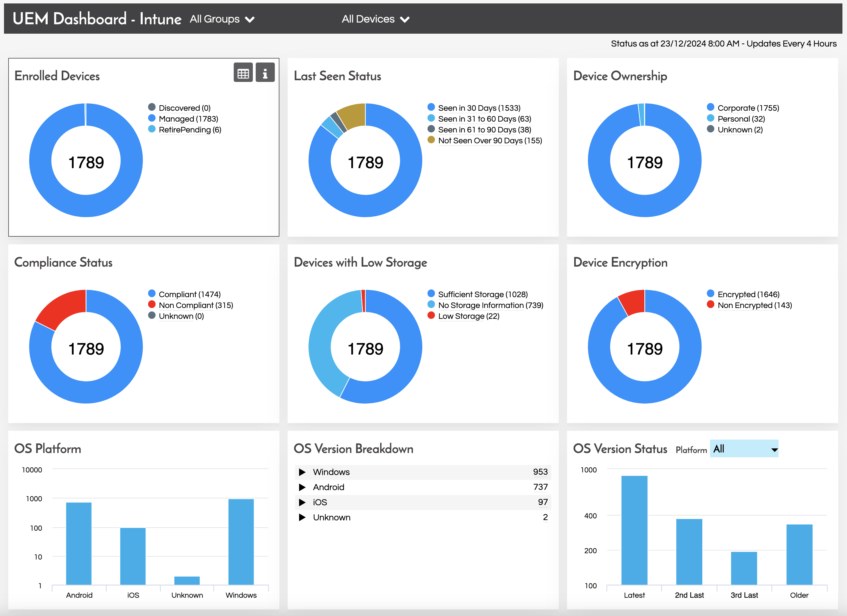The image size is (847, 616).
Task: Click the Windows bar in OS Platform chart
Action: click(241, 542)
